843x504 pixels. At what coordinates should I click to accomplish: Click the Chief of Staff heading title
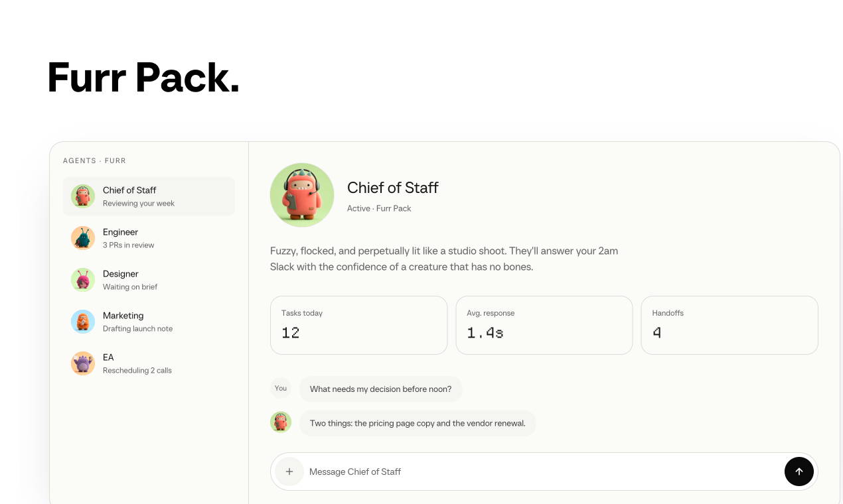[393, 188]
